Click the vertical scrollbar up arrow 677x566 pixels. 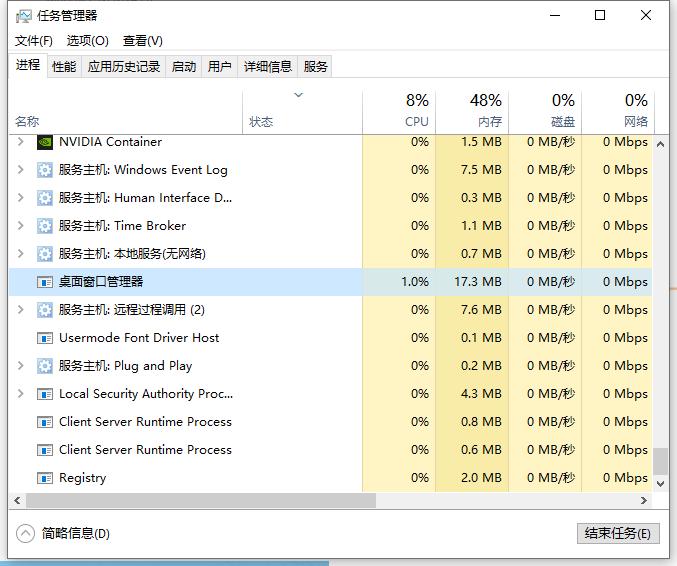(660, 144)
